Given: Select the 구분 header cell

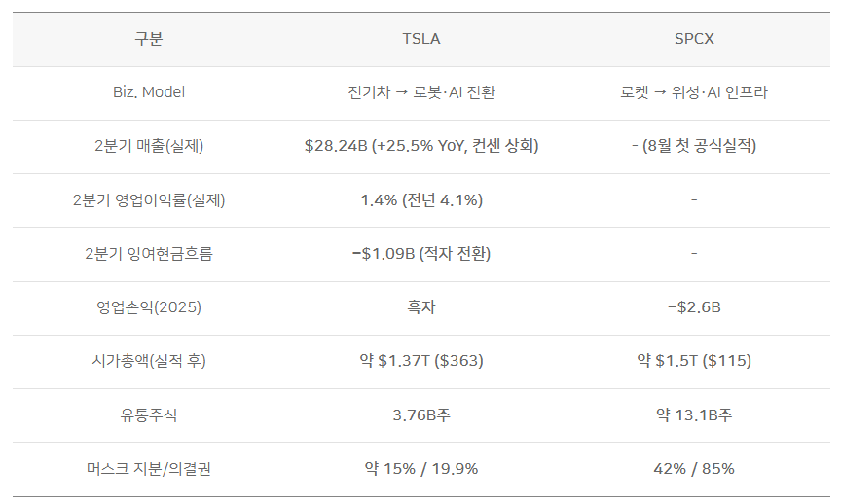Looking at the screenshot, I should coord(149,39).
